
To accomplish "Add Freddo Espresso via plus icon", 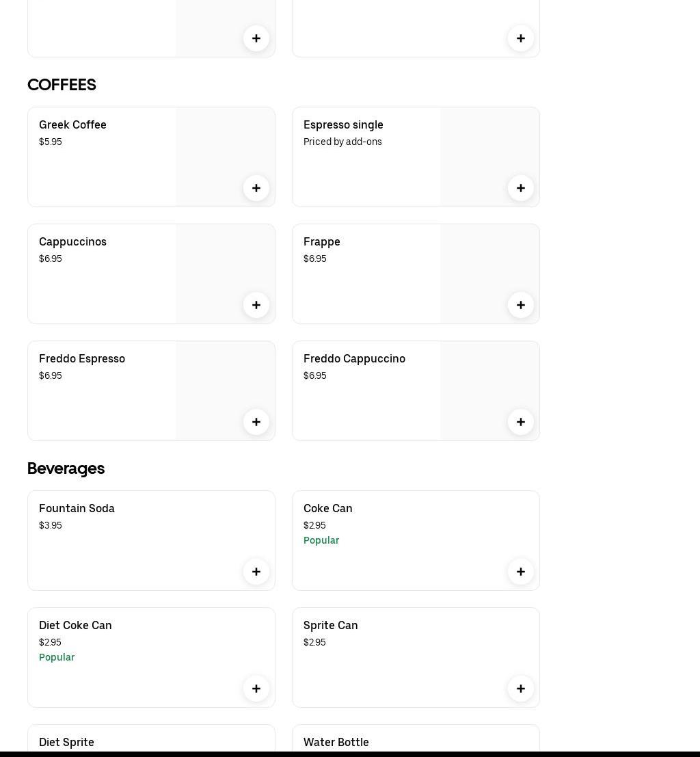I will point(256,422).
